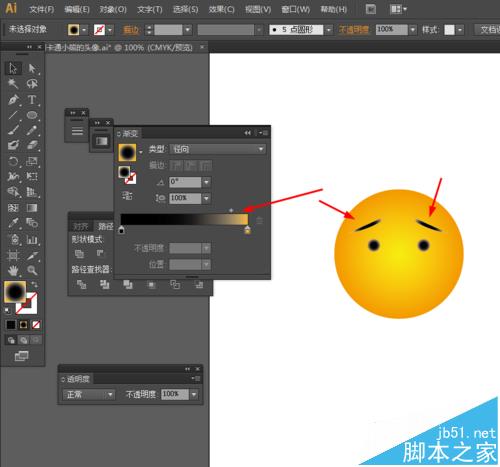Select the Scale tool
The image size is (500, 467).
point(32,161)
